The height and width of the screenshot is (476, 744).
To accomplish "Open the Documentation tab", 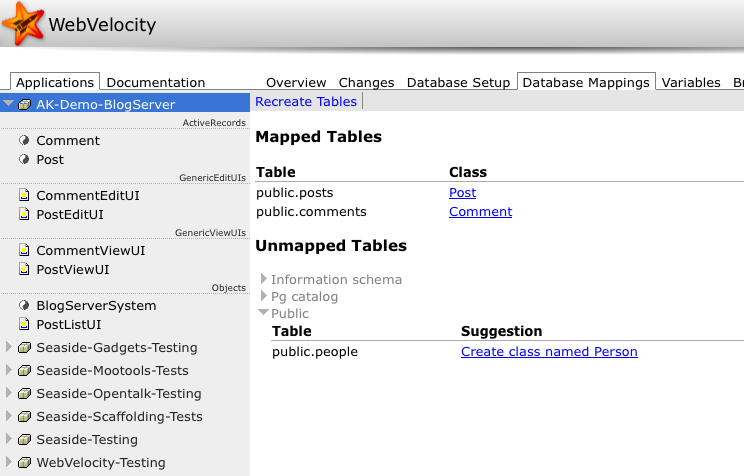I will coord(156,83).
